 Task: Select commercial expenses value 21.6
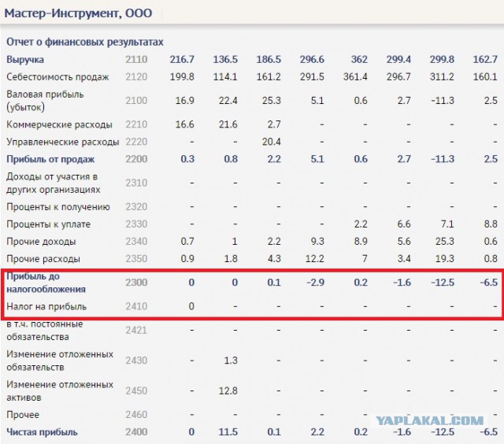(228, 124)
